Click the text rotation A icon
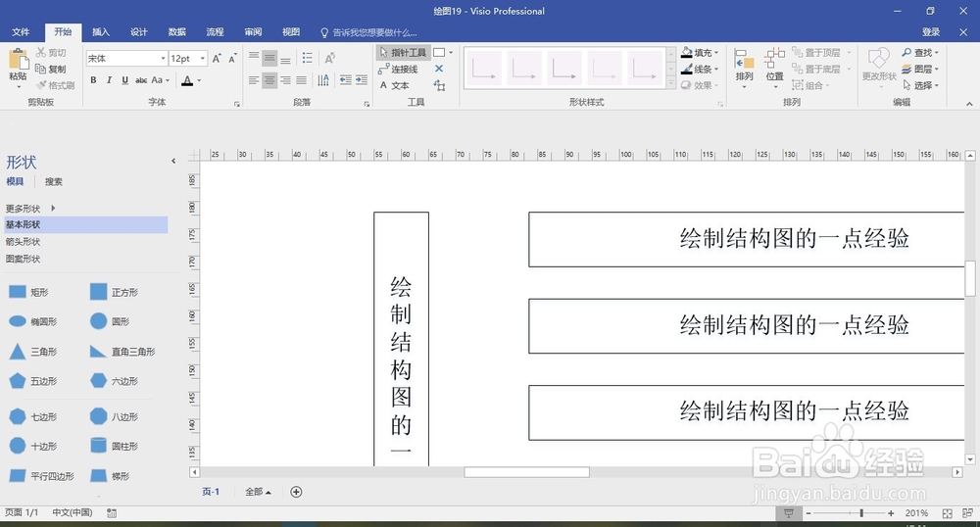This screenshot has height=527, width=980. [330, 58]
